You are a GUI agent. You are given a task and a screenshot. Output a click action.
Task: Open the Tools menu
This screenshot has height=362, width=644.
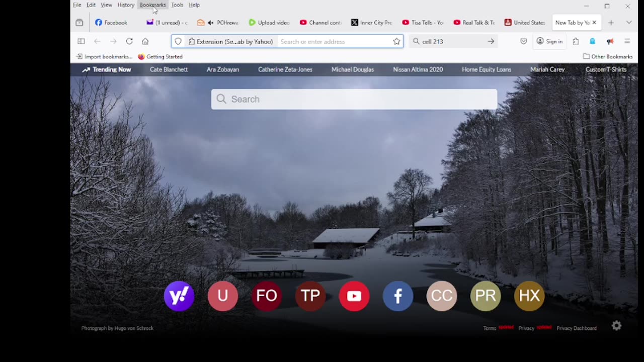(177, 5)
